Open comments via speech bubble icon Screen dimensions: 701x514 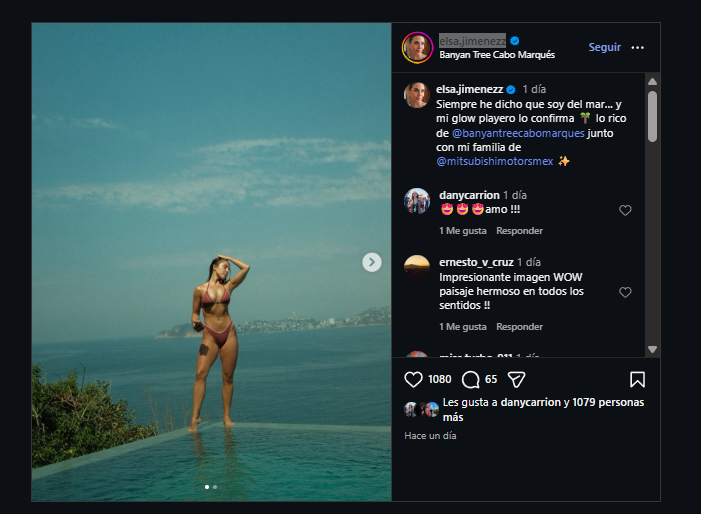[x=470, y=379]
